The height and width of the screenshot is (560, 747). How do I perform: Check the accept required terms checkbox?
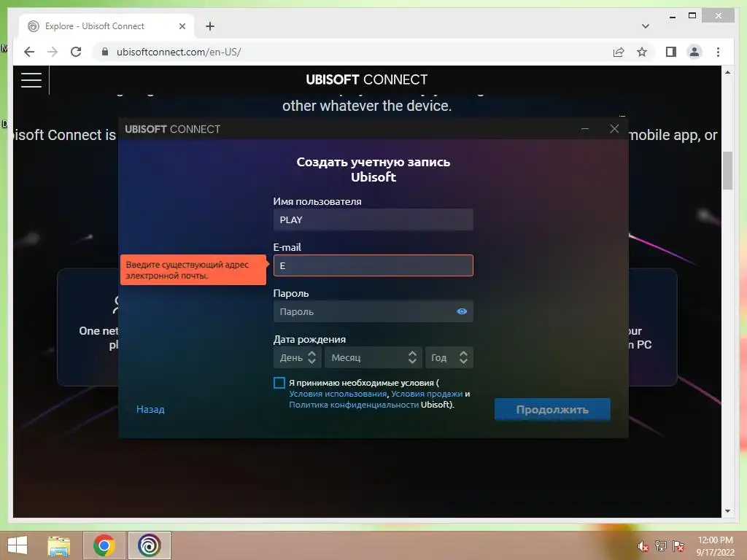pyautogui.click(x=279, y=383)
